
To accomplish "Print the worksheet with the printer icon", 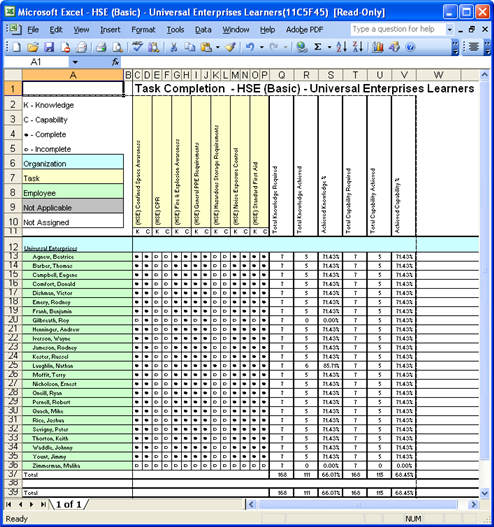I will [x=101, y=47].
